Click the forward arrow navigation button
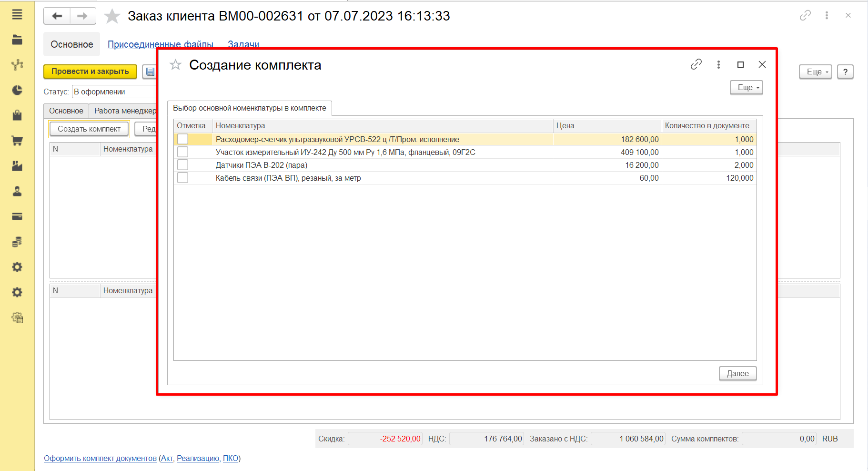868x471 pixels. (83, 16)
